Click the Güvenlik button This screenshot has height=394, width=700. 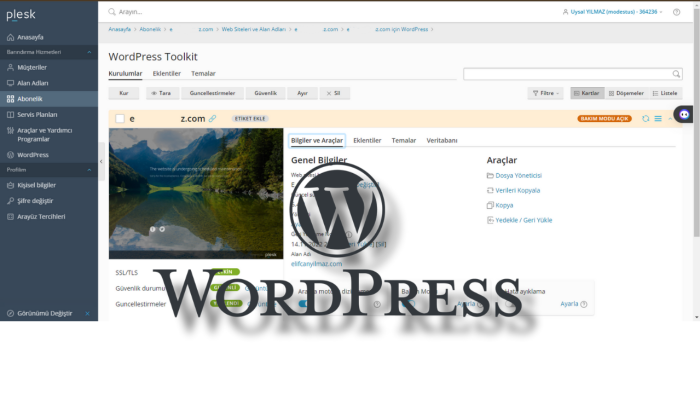[x=266, y=93]
